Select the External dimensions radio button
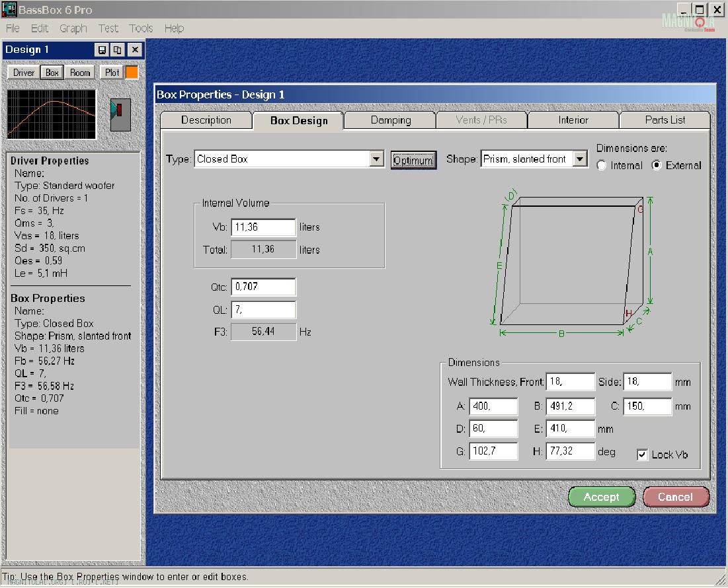This screenshot has width=728, height=588. 657,166
